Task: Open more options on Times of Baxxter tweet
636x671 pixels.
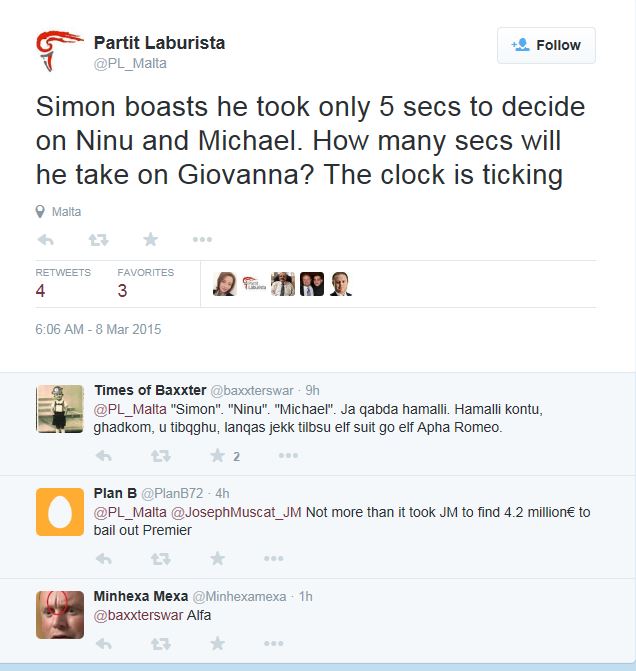Action: coord(288,456)
